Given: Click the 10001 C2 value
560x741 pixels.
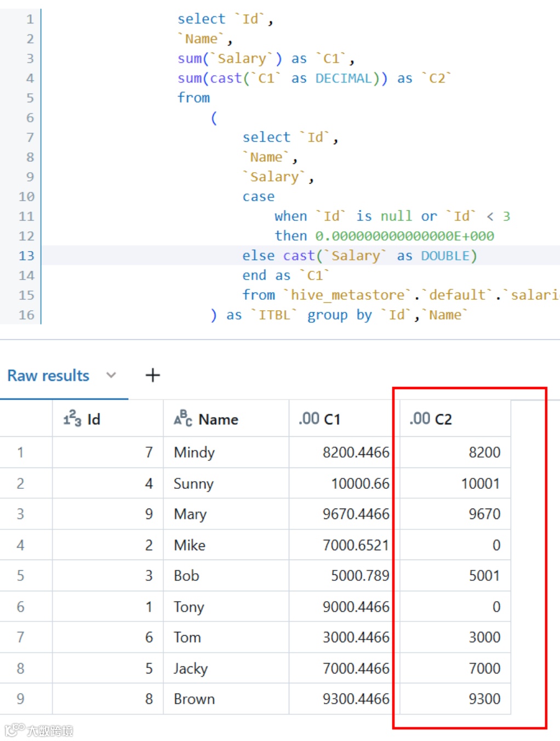Looking at the screenshot, I should (481, 483).
